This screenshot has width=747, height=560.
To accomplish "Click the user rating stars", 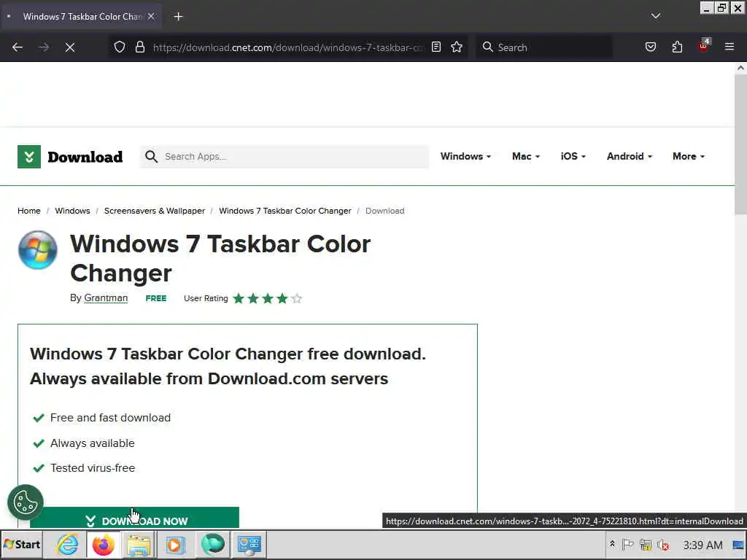I will click(267, 298).
